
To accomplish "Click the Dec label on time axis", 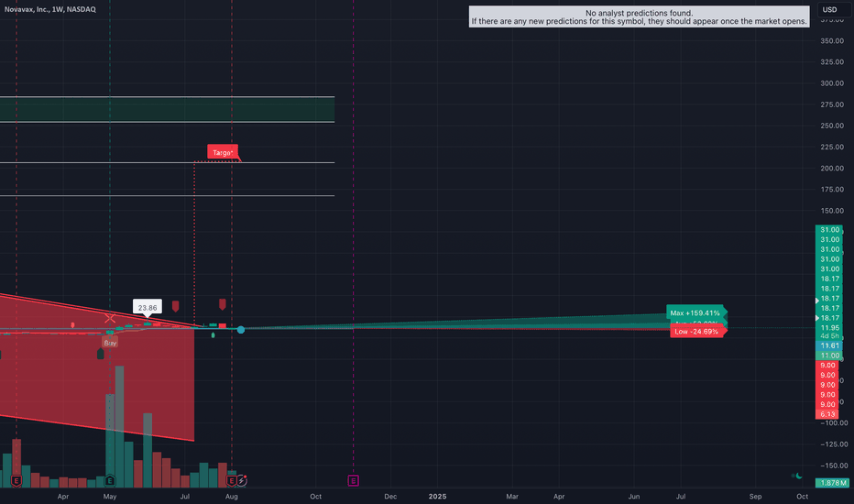I will 390,497.
